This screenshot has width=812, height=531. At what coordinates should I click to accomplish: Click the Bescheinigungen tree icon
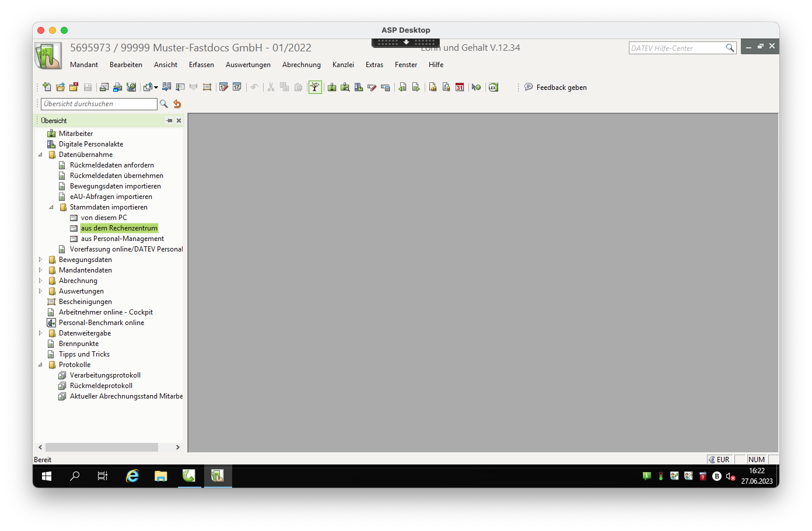51,302
